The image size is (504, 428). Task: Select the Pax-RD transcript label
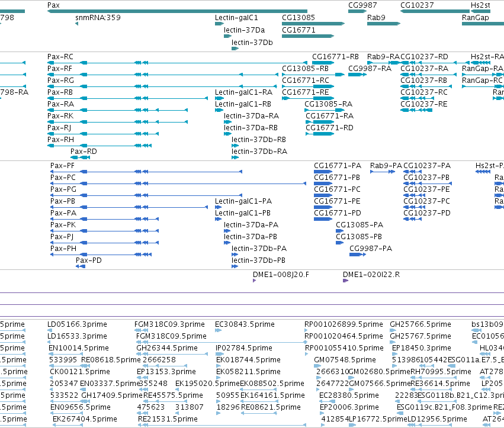coord(84,152)
